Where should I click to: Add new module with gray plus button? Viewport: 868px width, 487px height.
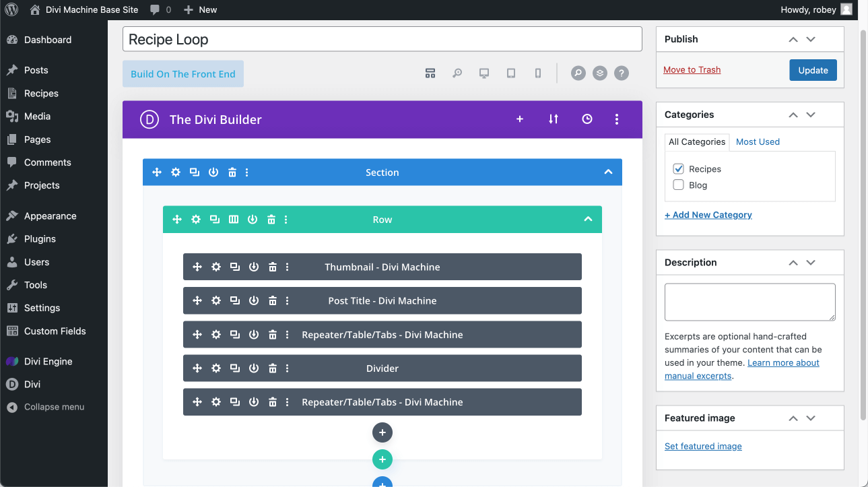tap(382, 432)
